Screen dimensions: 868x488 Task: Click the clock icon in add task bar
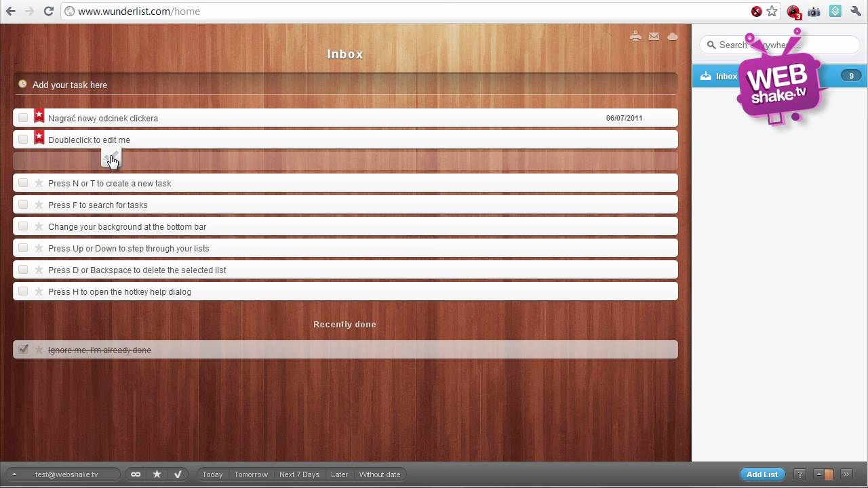(x=22, y=84)
